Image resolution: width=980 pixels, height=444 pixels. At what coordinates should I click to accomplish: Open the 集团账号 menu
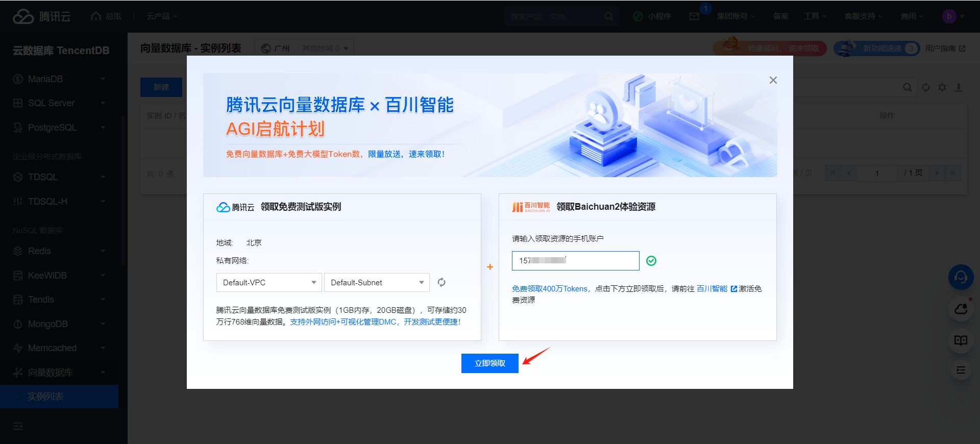pyautogui.click(x=736, y=16)
